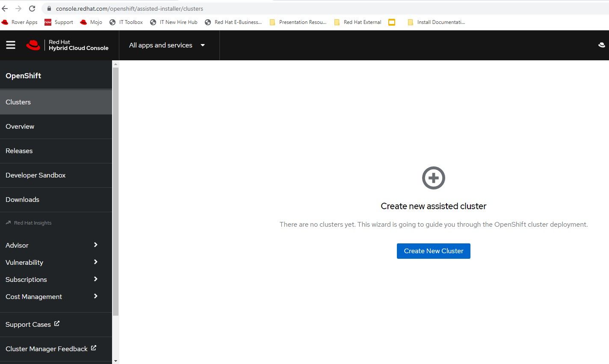Click the browser address bar URL

(x=130, y=9)
